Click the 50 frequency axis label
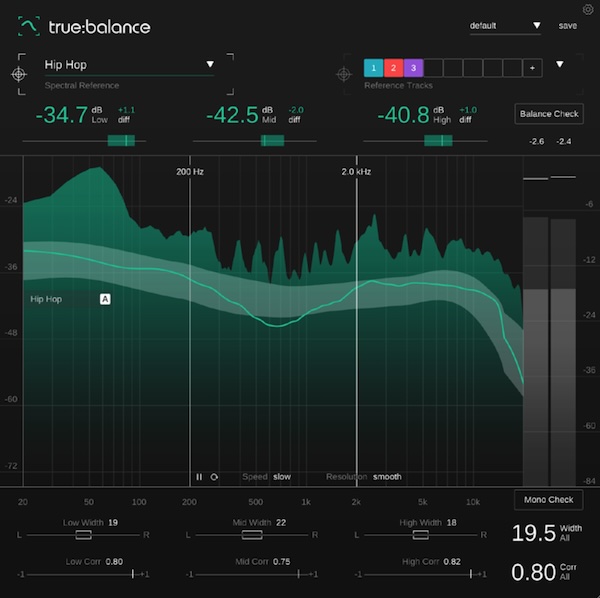 [x=88, y=502]
